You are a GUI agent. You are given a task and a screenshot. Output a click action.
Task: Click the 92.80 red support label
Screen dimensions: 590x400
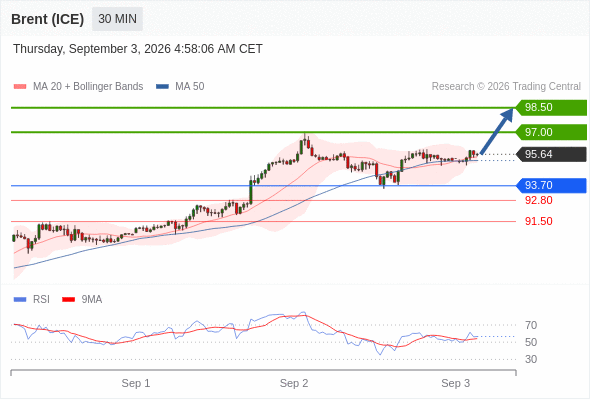point(539,200)
